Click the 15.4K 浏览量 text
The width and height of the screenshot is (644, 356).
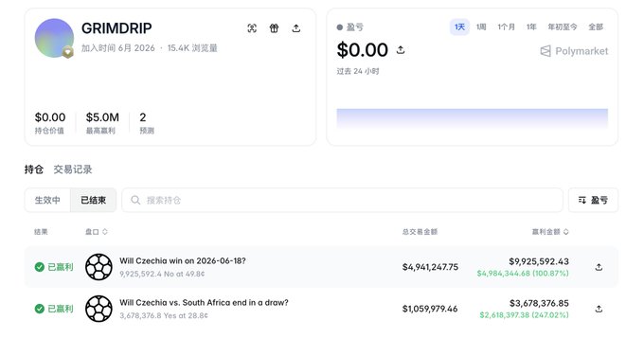[192, 48]
